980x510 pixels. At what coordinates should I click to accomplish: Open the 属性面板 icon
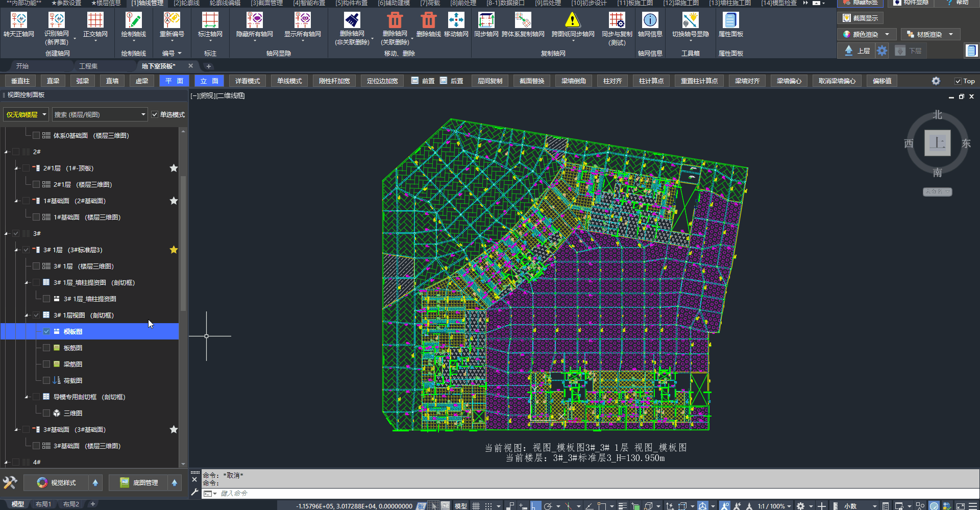pyautogui.click(x=730, y=20)
